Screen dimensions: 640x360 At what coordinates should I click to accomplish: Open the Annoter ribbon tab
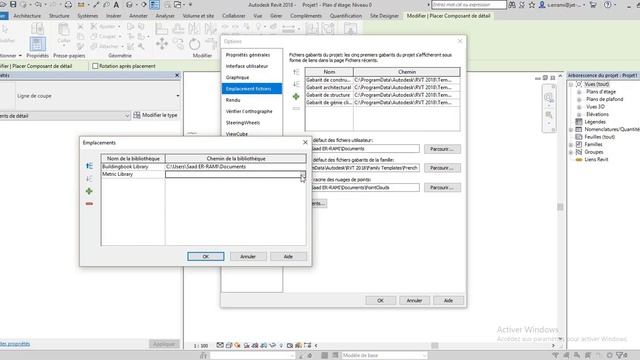[x=138, y=16]
